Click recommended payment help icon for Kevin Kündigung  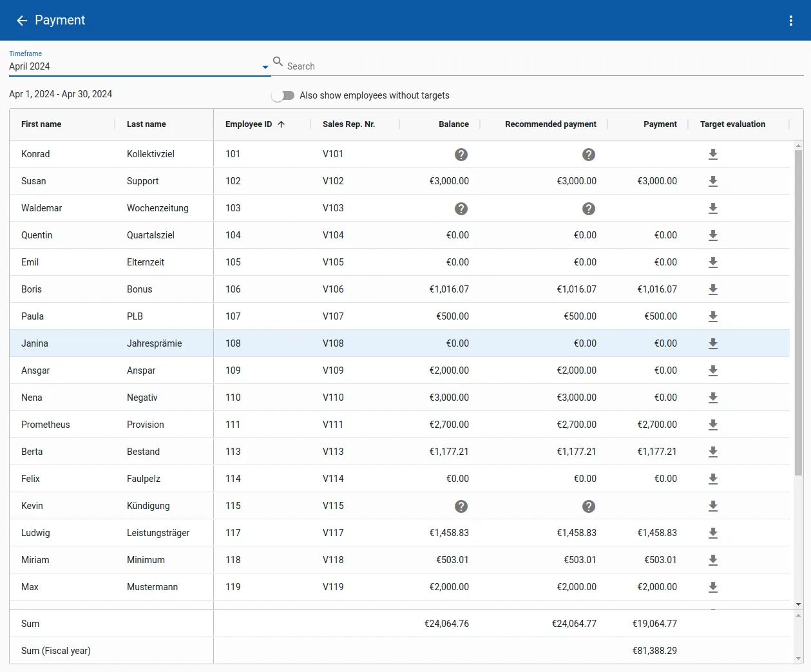[x=588, y=506]
